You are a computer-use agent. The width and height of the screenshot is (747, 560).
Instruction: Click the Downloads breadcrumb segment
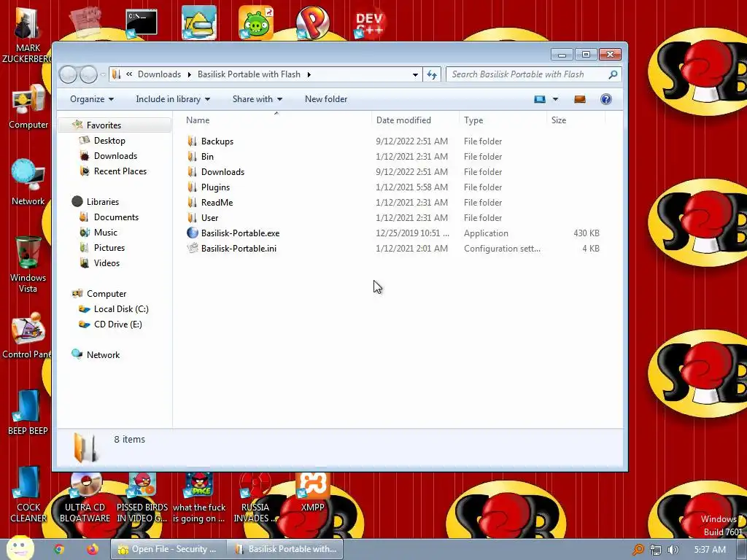pos(159,74)
